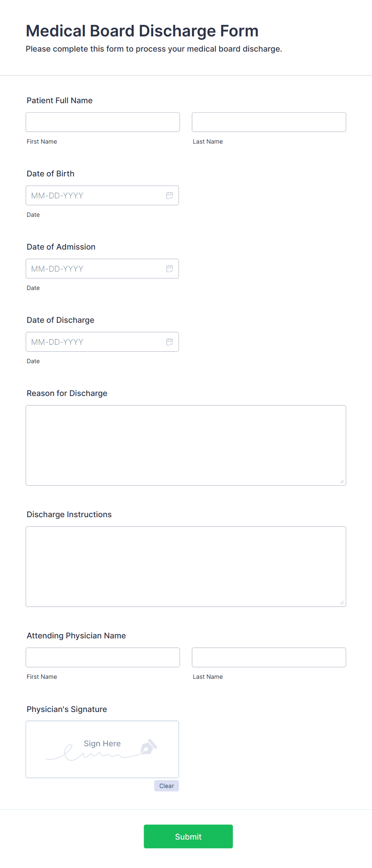This screenshot has width=372, height=868.
Task: Click inside the Physician's Signature pad
Action: coord(102,749)
